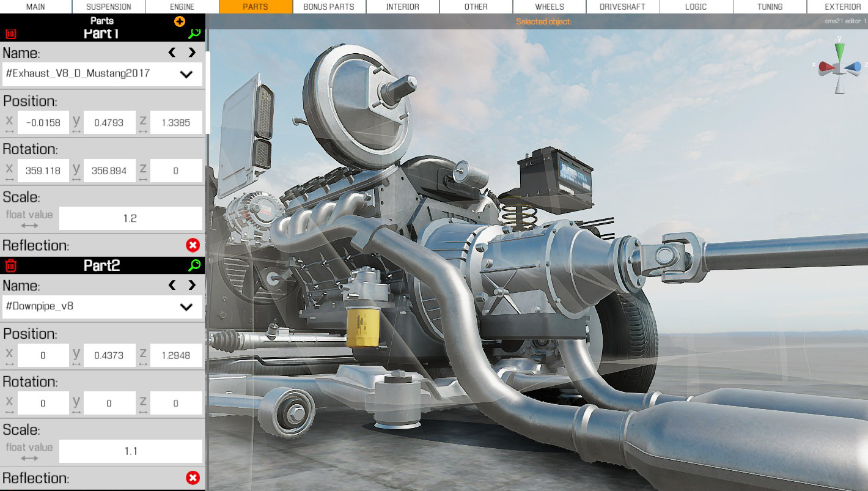This screenshot has height=491, width=868.
Task: Delete Part1 using red trash icon
Action: click(10, 34)
